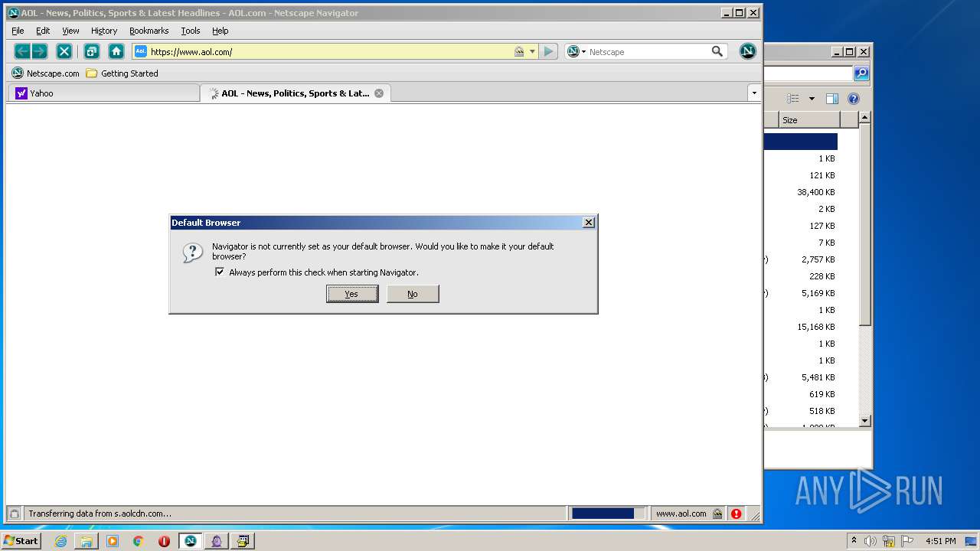
Task: Click No in Default Browser dialog
Action: click(413, 294)
